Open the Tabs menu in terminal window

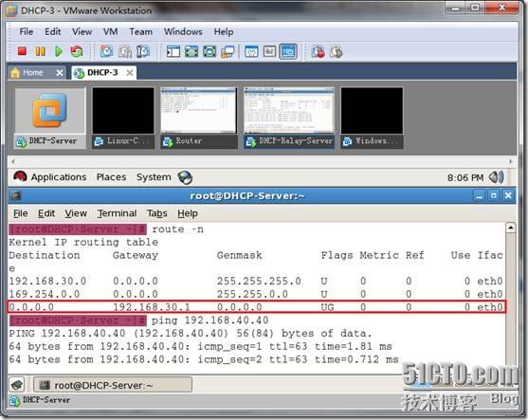point(157,213)
